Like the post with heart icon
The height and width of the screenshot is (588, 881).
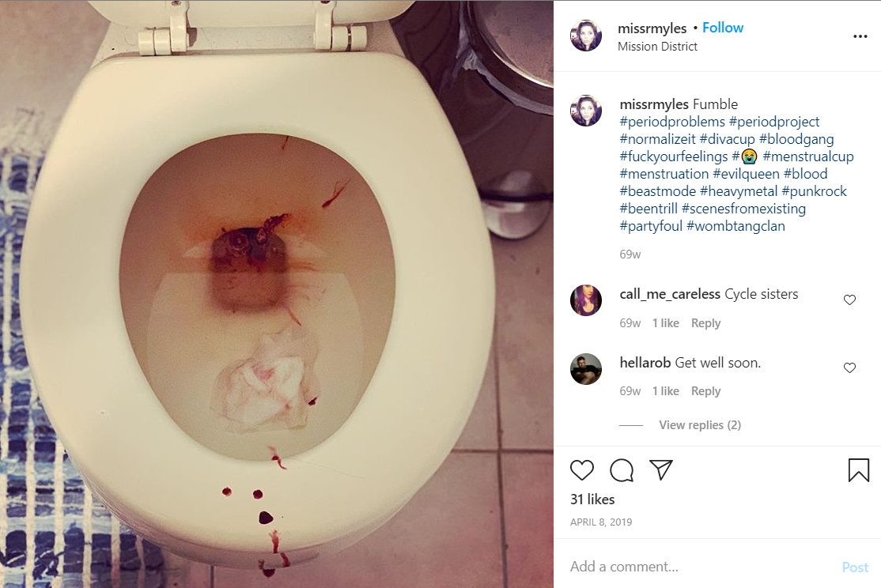[x=581, y=470]
